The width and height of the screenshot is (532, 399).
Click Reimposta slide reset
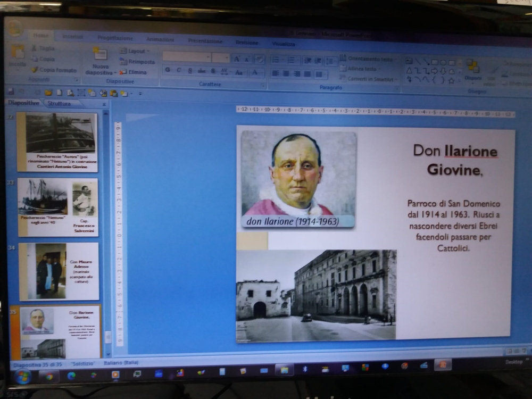pos(137,62)
